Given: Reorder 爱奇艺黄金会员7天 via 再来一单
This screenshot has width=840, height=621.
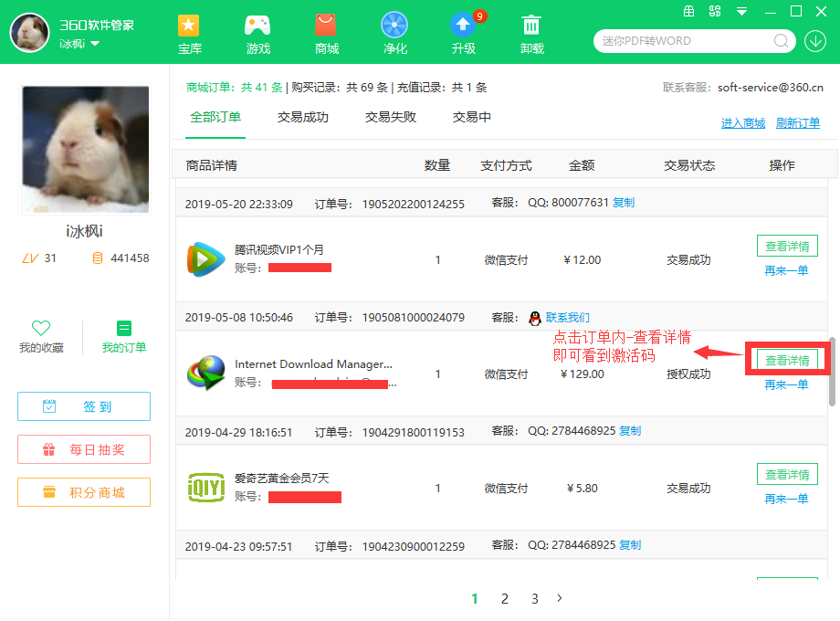Looking at the screenshot, I should pos(786,499).
